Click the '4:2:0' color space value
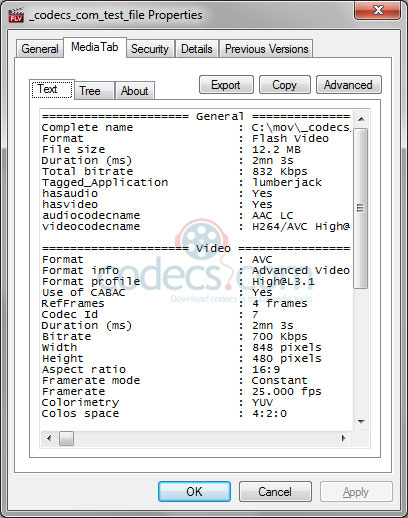The height and width of the screenshot is (518, 408). pyautogui.click(x=269, y=413)
